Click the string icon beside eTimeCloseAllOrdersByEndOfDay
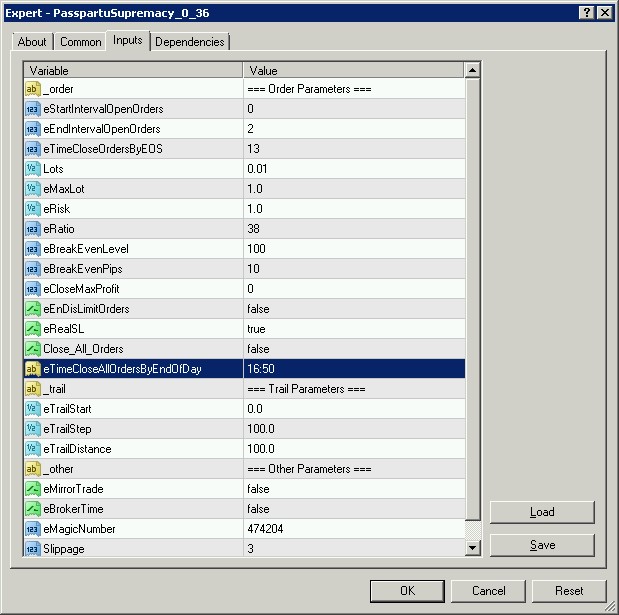Image resolution: width=619 pixels, height=615 pixels. point(33,369)
